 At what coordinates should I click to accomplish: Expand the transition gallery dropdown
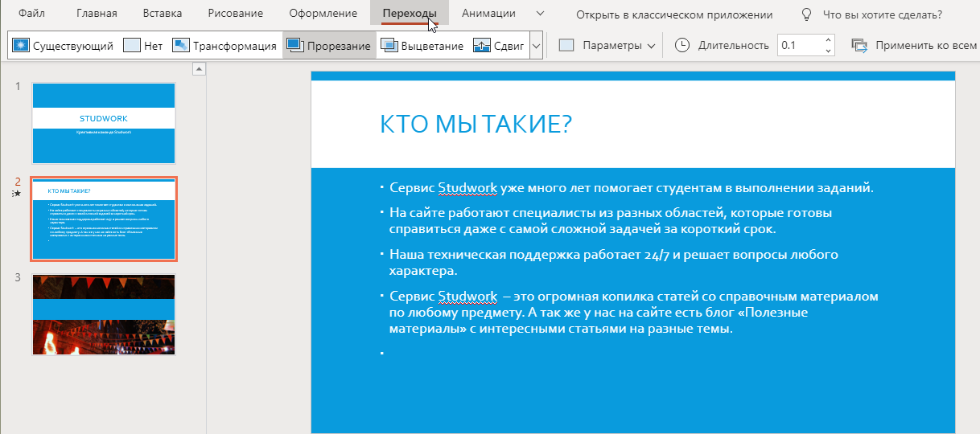tap(537, 46)
